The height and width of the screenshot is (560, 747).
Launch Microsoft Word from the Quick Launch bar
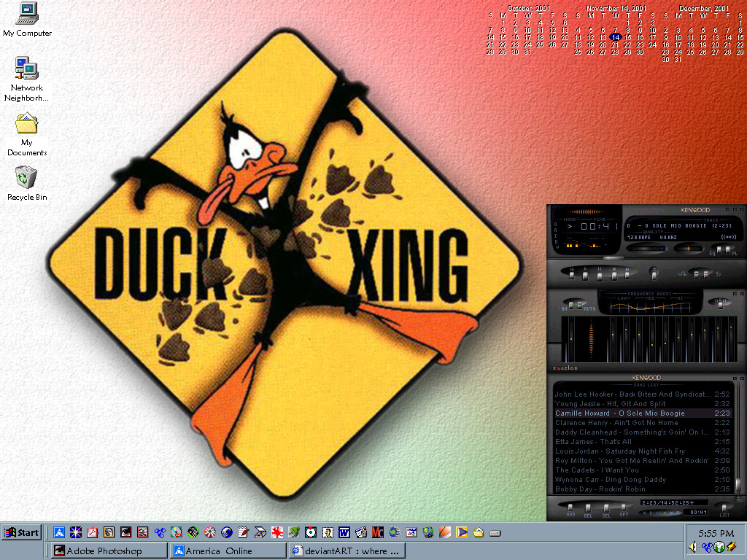pyautogui.click(x=344, y=532)
